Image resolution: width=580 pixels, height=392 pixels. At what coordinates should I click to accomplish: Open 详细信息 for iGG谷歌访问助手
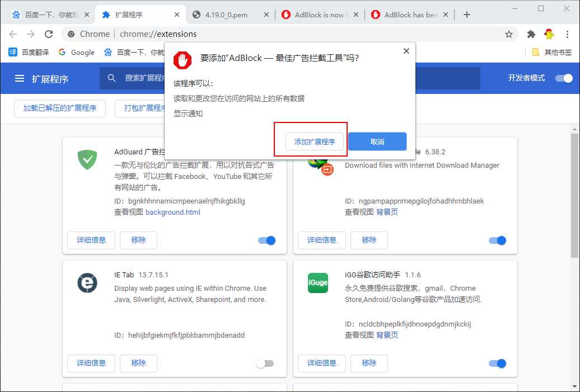pyautogui.click(x=322, y=363)
